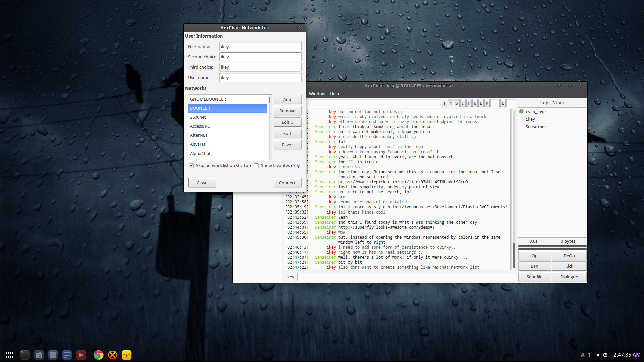This screenshot has height=362, width=644.
Task: Toggle the N (no outside messages) channel mode
Action: [451, 103]
